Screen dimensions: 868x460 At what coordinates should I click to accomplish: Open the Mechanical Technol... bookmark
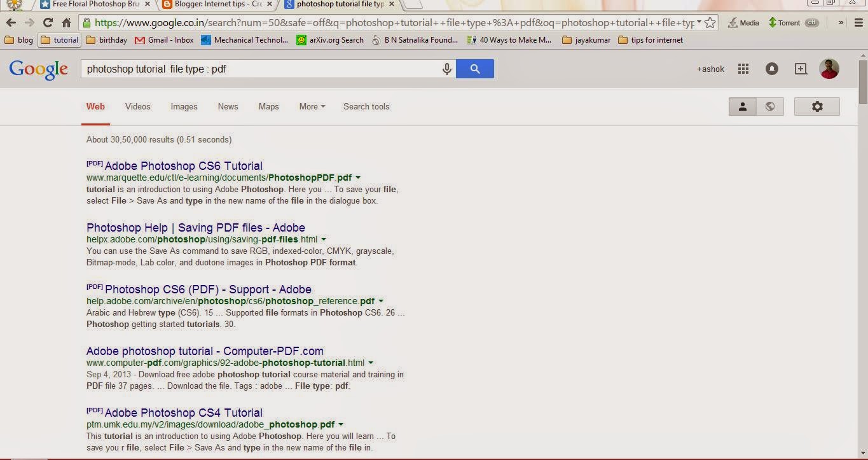(x=245, y=40)
